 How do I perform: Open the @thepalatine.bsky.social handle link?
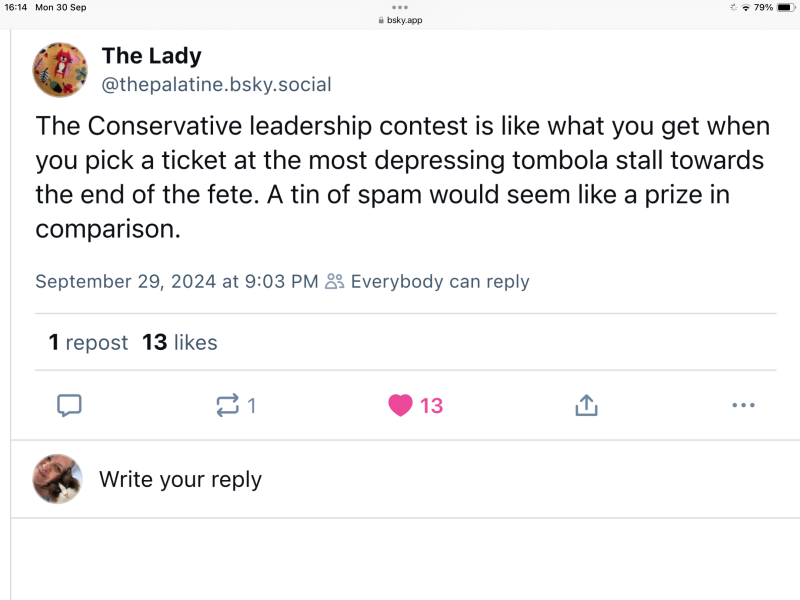tap(216, 85)
